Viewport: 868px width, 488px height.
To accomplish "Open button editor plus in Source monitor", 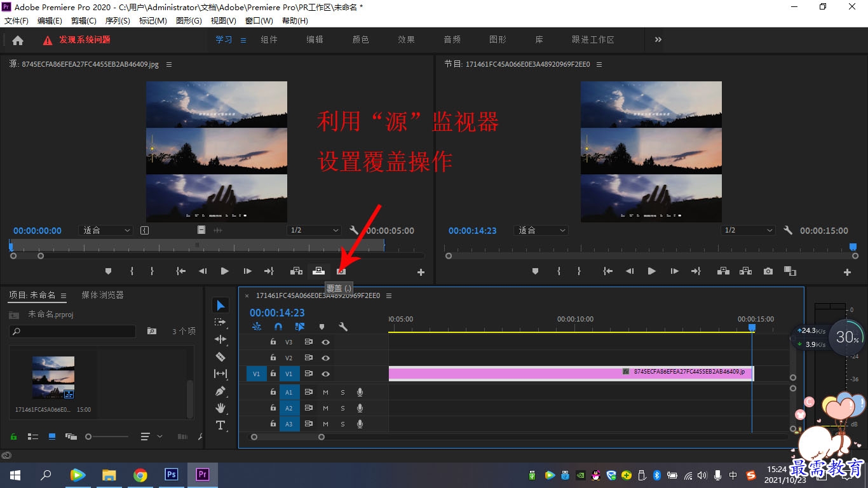I will (421, 272).
